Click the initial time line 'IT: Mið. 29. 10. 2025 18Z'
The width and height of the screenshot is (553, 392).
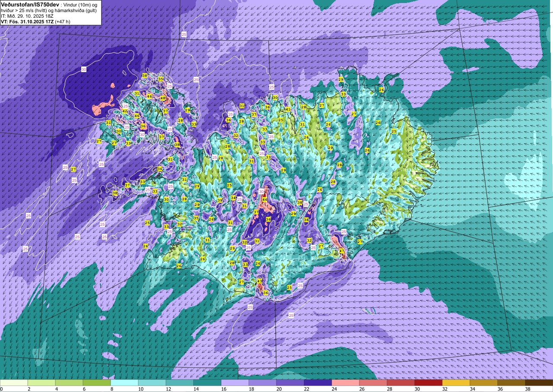pos(28,16)
